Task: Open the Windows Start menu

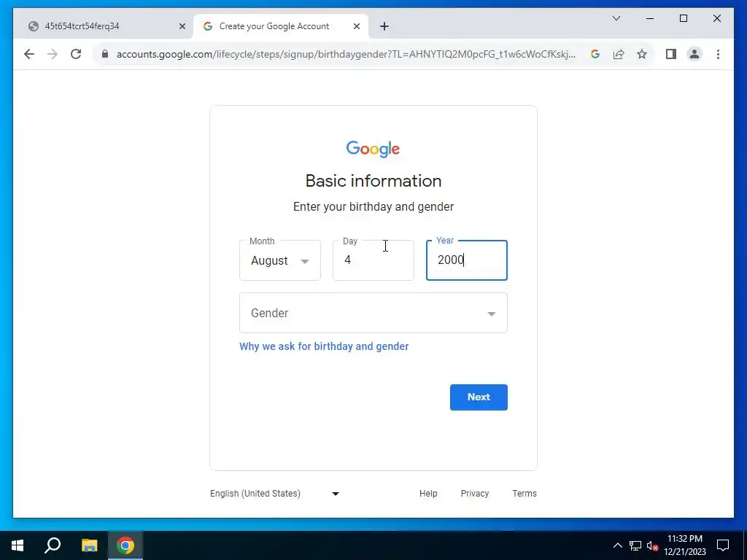Action: click(x=18, y=545)
